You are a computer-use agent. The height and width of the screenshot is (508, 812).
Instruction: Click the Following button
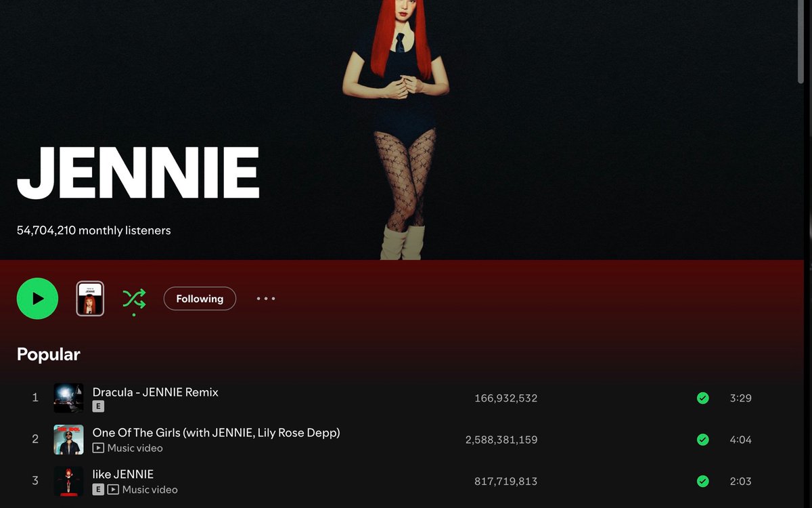click(200, 299)
